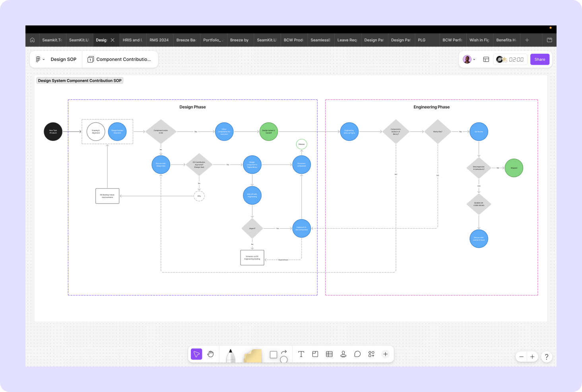582x392 pixels.
Task: Open the widgets and templates tool
Action: click(x=371, y=354)
